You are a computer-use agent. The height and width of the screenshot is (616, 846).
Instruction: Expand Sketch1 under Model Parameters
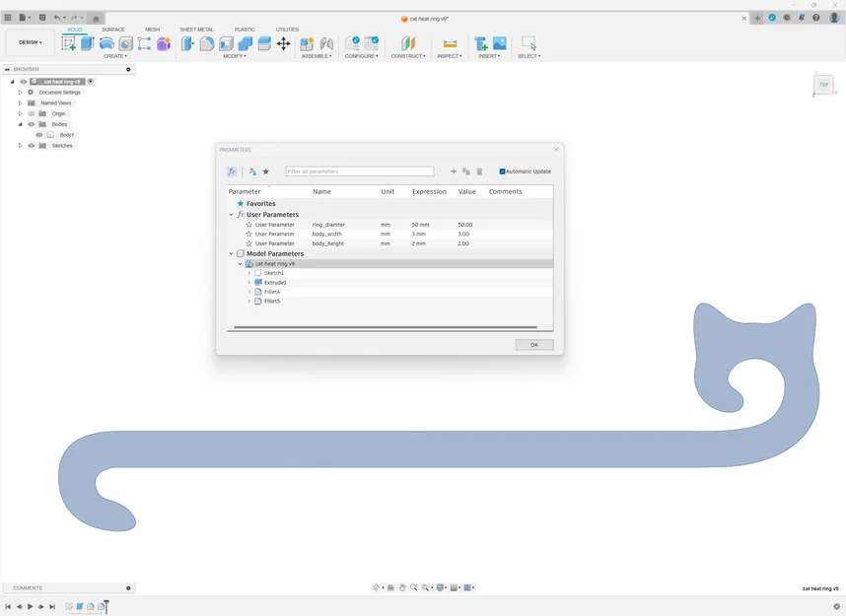(248, 273)
